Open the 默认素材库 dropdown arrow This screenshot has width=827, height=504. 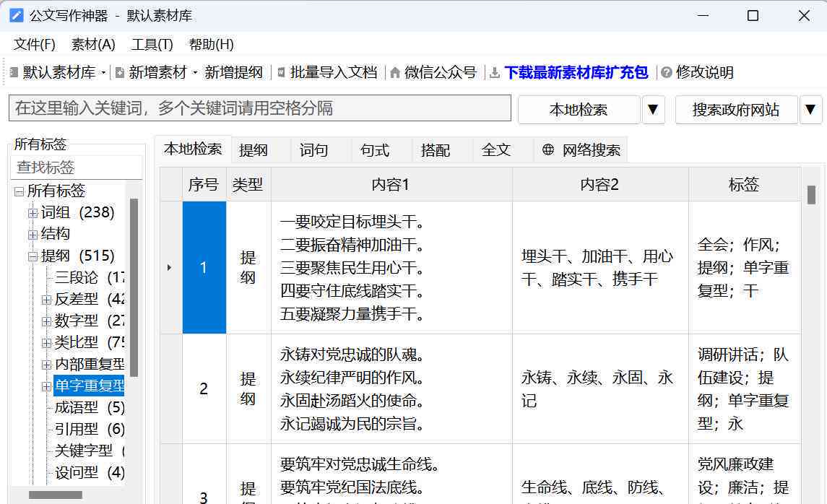tap(103, 73)
